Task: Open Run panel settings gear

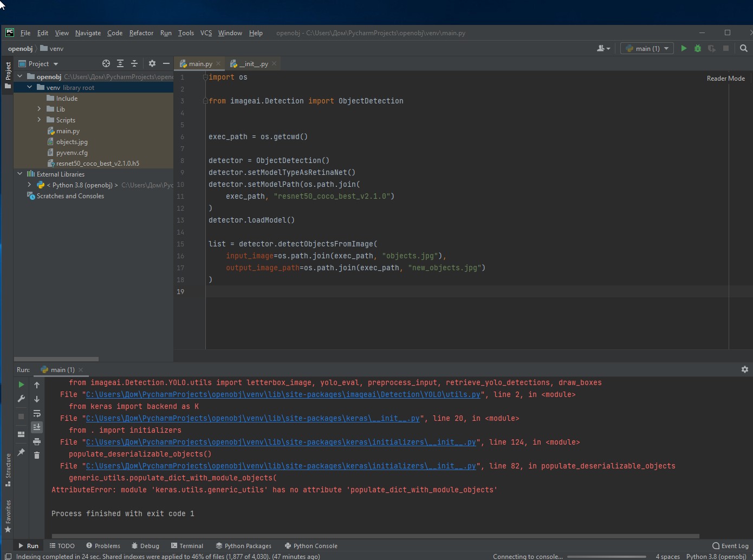Action: [x=745, y=369]
